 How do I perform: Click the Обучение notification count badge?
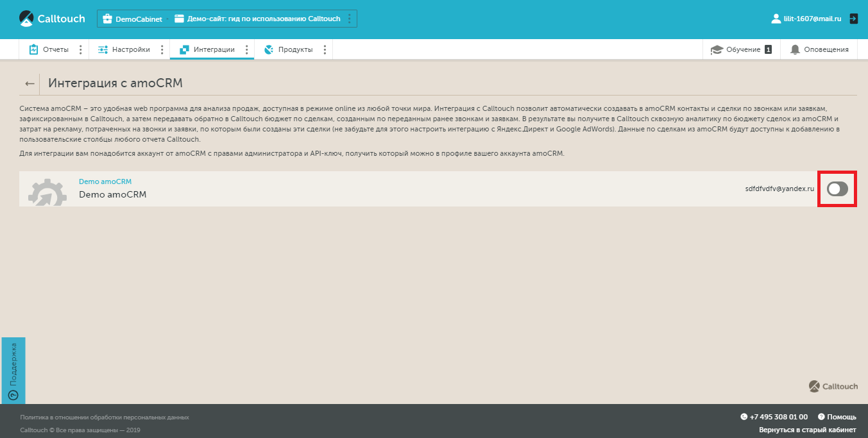coord(768,49)
